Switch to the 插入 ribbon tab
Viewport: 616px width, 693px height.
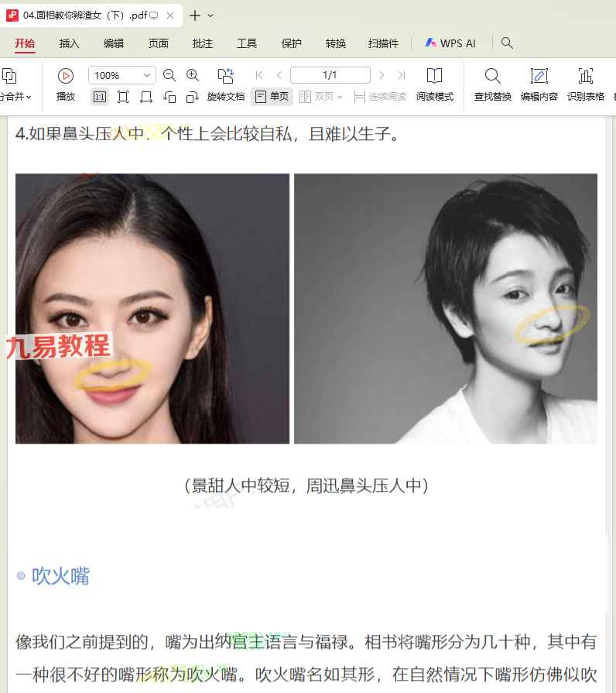coord(70,43)
